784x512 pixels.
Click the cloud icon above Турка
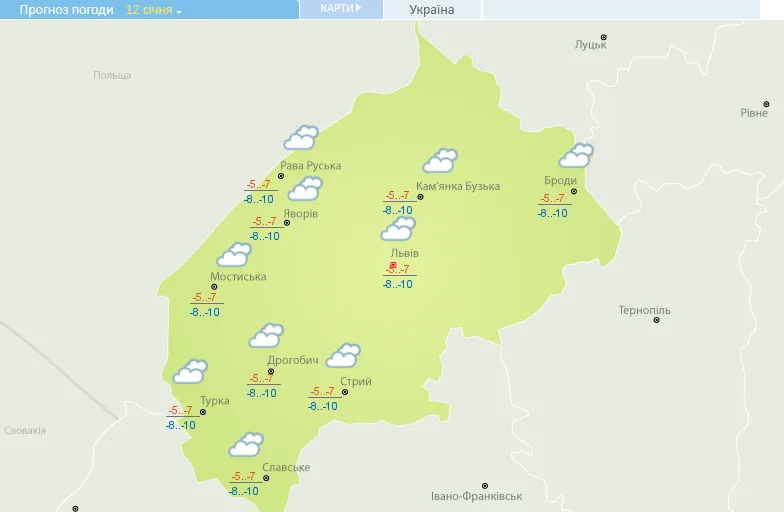[x=190, y=372]
